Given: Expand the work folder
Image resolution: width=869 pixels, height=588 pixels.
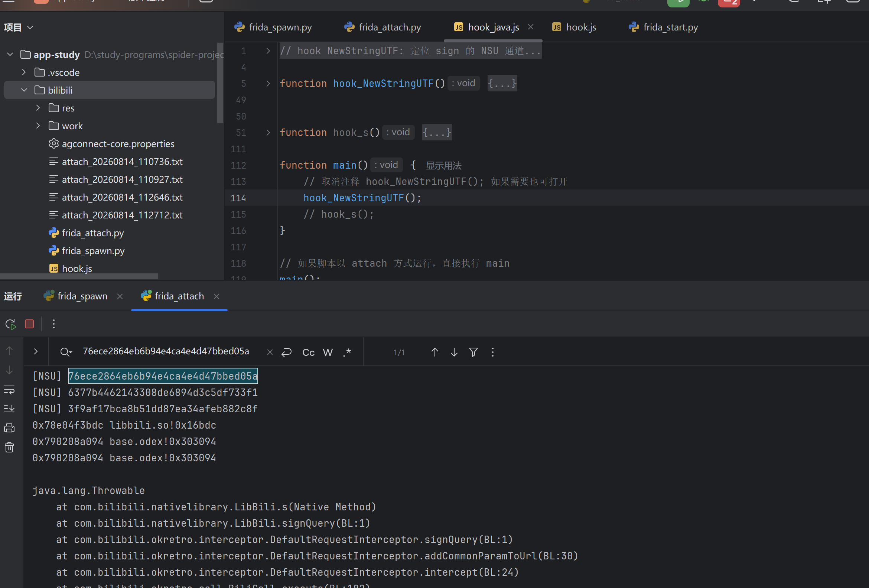Looking at the screenshot, I should [38, 126].
